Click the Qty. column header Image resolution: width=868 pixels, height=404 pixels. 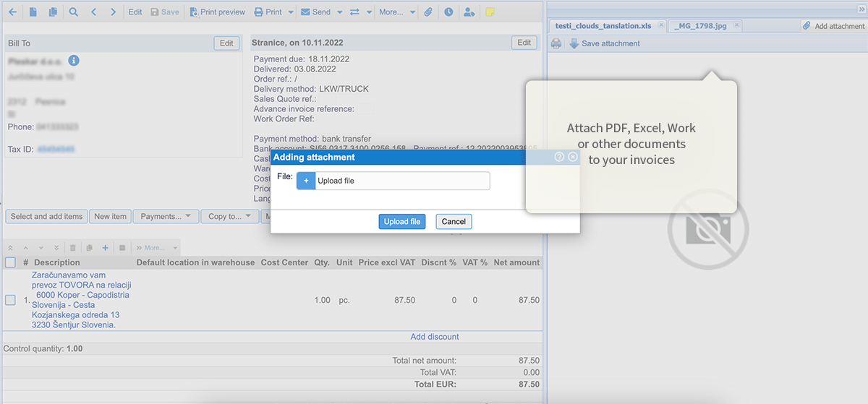(x=322, y=262)
